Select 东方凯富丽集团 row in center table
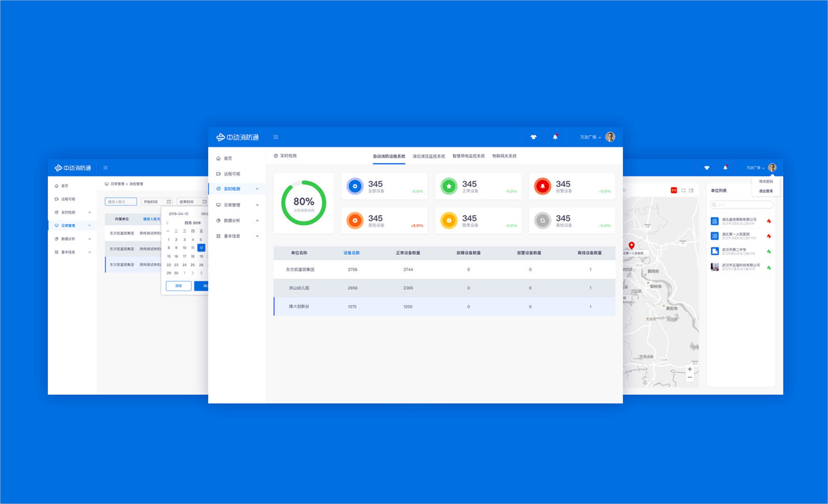 point(444,269)
